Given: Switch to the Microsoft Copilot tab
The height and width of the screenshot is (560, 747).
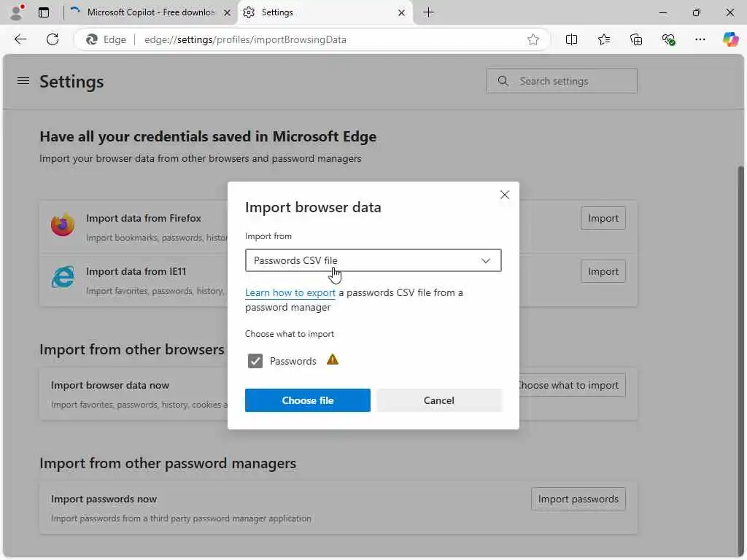Looking at the screenshot, I should click(150, 12).
